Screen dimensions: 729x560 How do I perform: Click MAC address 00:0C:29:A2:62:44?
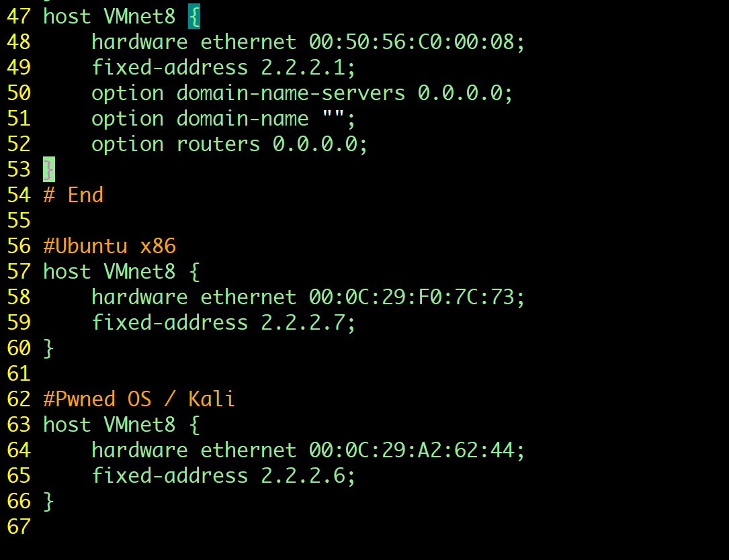[x=416, y=450]
